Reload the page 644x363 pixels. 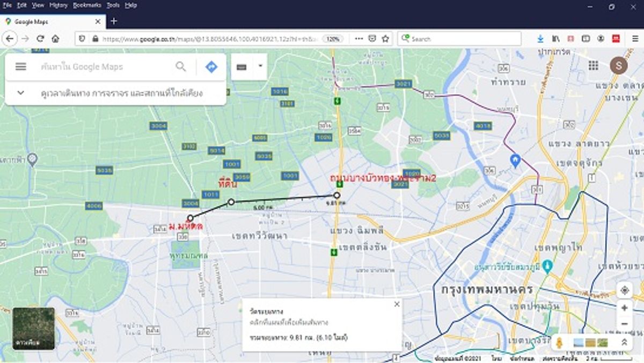click(40, 39)
